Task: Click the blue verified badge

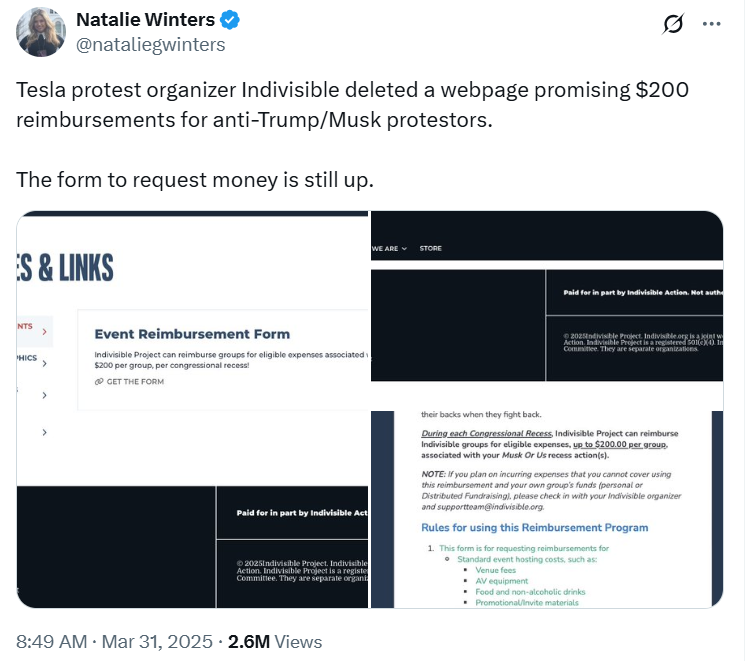Action: click(x=229, y=21)
